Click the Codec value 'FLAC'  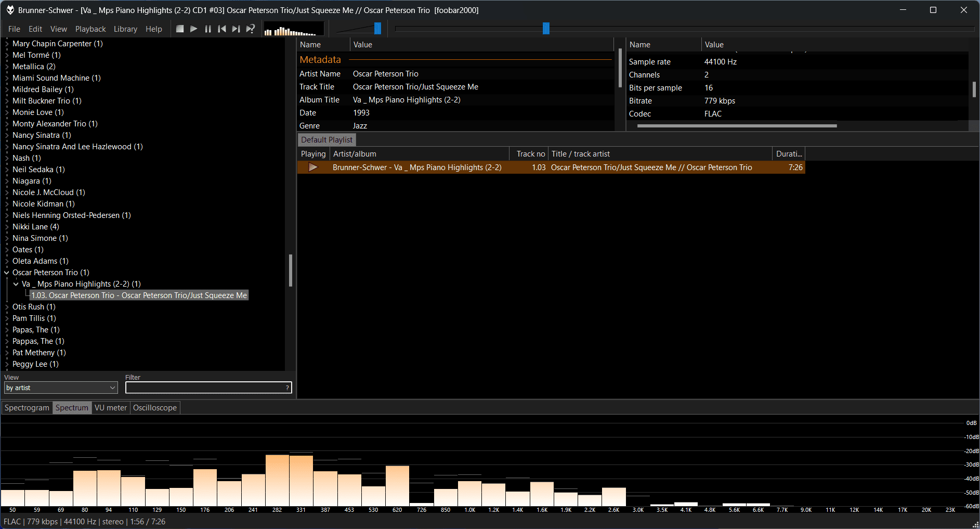[x=713, y=114]
